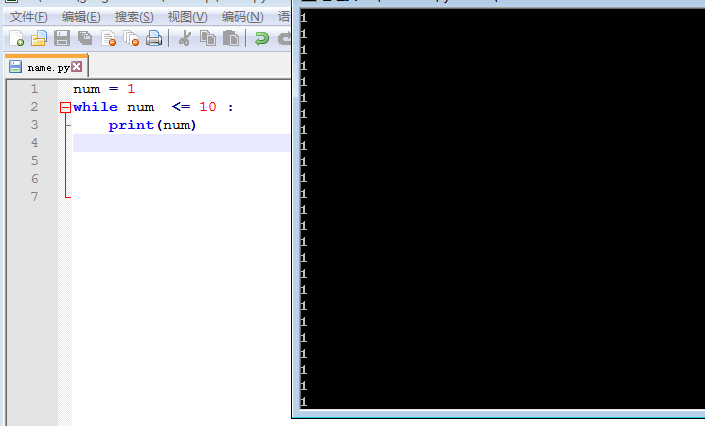Click the New file toolbar icon
Image resolution: width=705 pixels, height=426 pixels.
pos(16,39)
